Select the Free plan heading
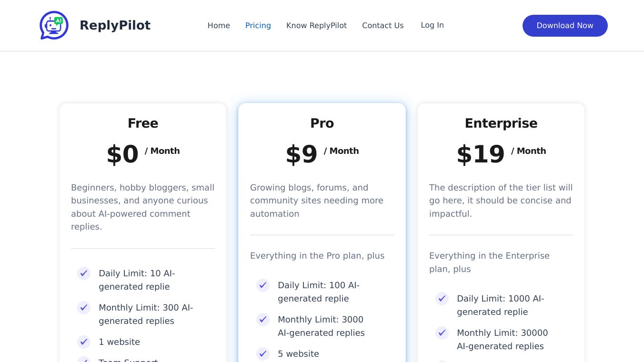Screen dimensions: 644x362 [143, 123]
